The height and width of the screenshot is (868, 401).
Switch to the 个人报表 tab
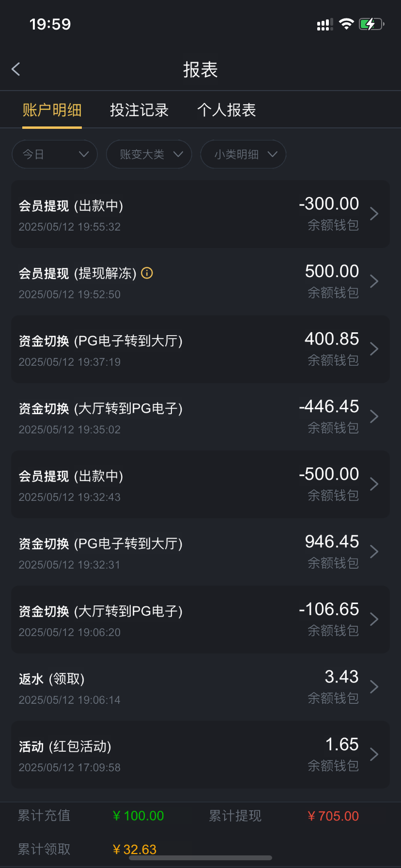tap(226, 110)
